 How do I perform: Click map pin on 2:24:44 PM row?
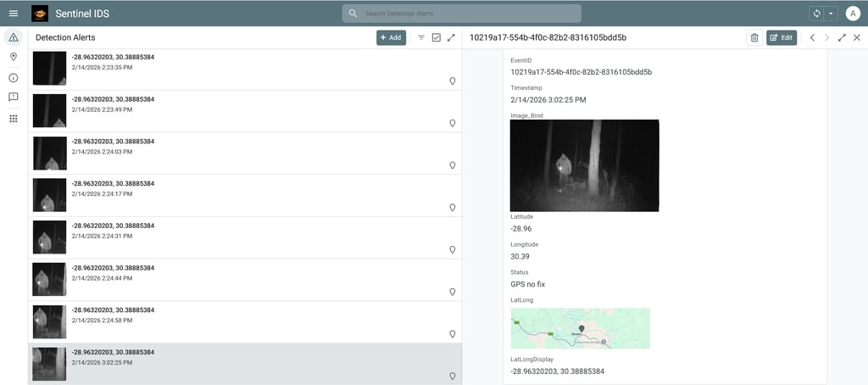[453, 292]
